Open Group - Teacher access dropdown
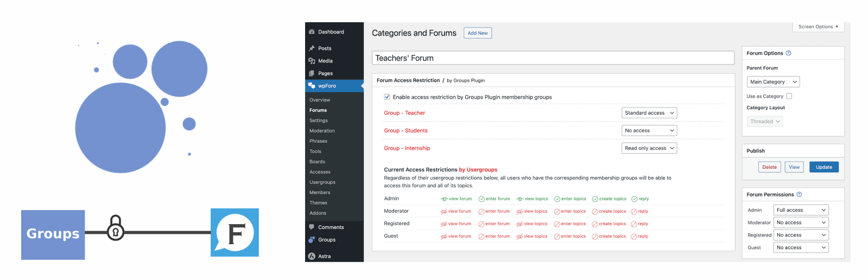The width and height of the screenshot is (868, 280). pyautogui.click(x=649, y=113)
